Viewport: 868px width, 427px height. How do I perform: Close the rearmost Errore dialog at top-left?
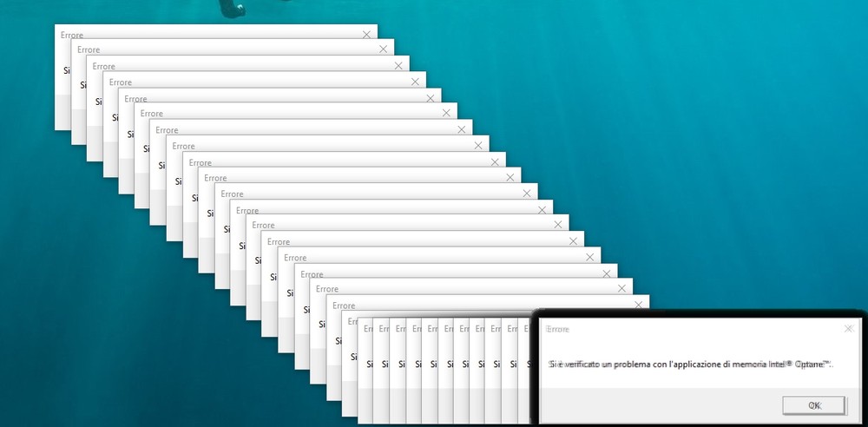tap(367, 35)
